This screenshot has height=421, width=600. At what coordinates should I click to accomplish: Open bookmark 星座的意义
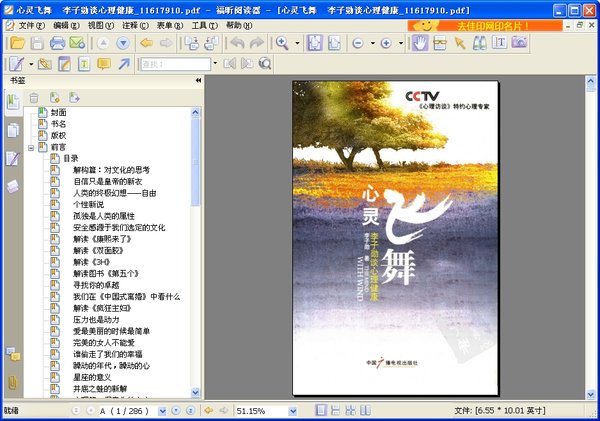click(92, 377)
